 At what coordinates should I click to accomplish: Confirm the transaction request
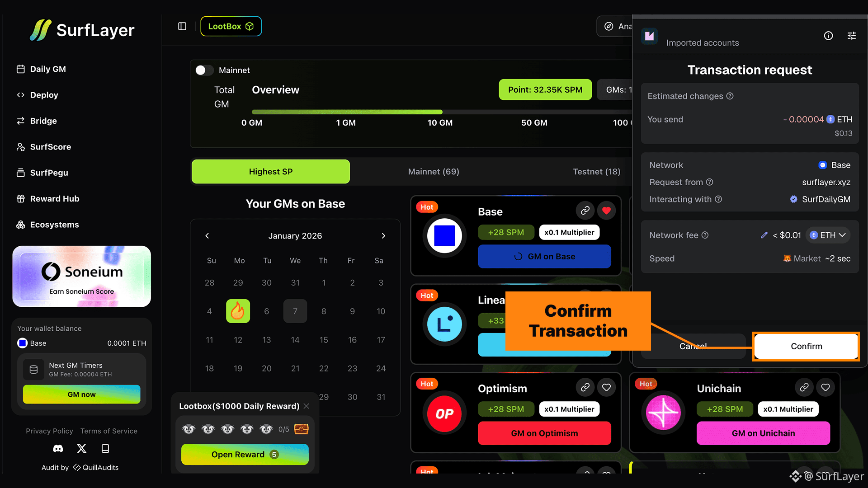[806, 346]
